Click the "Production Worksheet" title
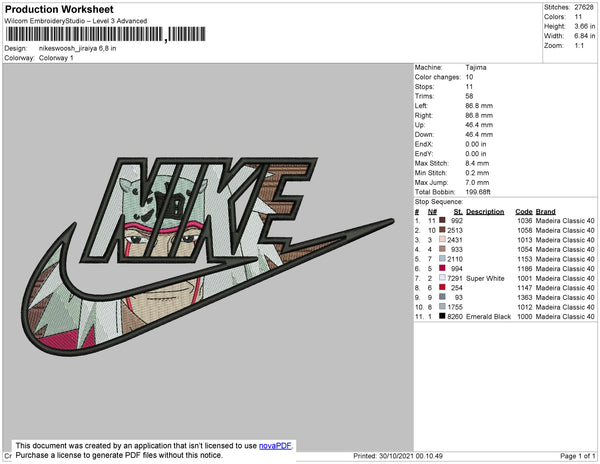This screenshot has height=464, width=600. 59,10
